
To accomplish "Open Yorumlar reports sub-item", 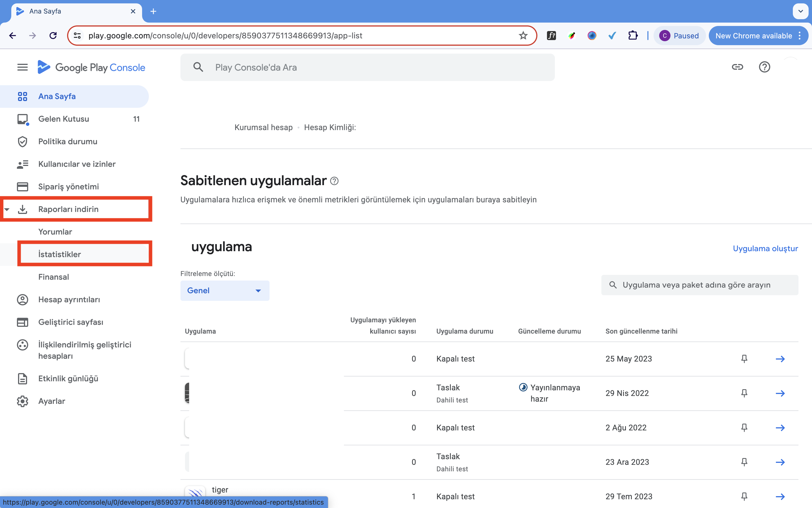I will pos(74,232).
